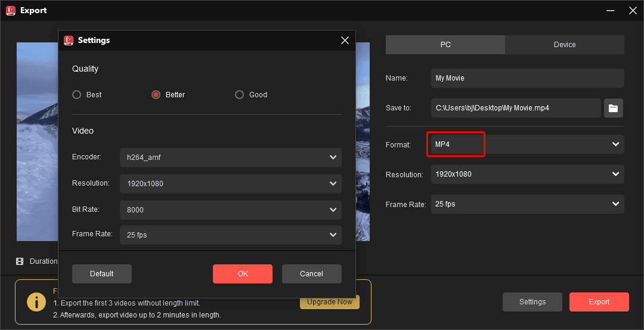Click the Save to path field
The height and width of the screenshot is (330, 644).
click(516, 108)
